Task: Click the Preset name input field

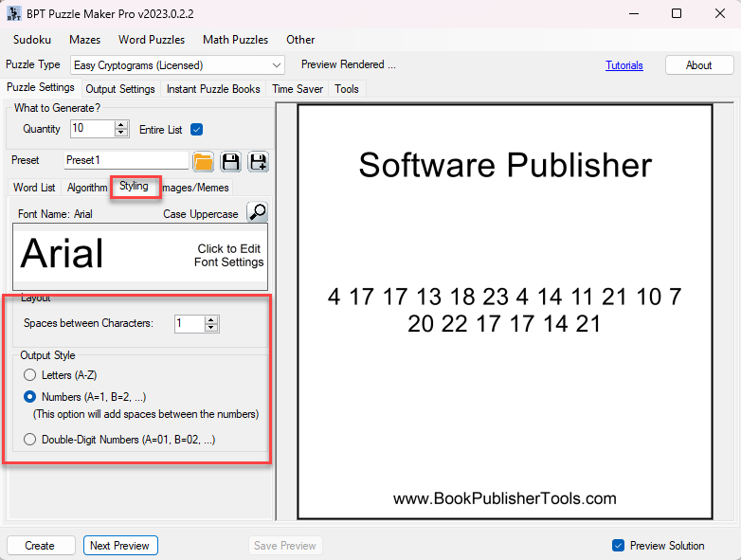Action: pyautogui.click(x=126, y=161)
